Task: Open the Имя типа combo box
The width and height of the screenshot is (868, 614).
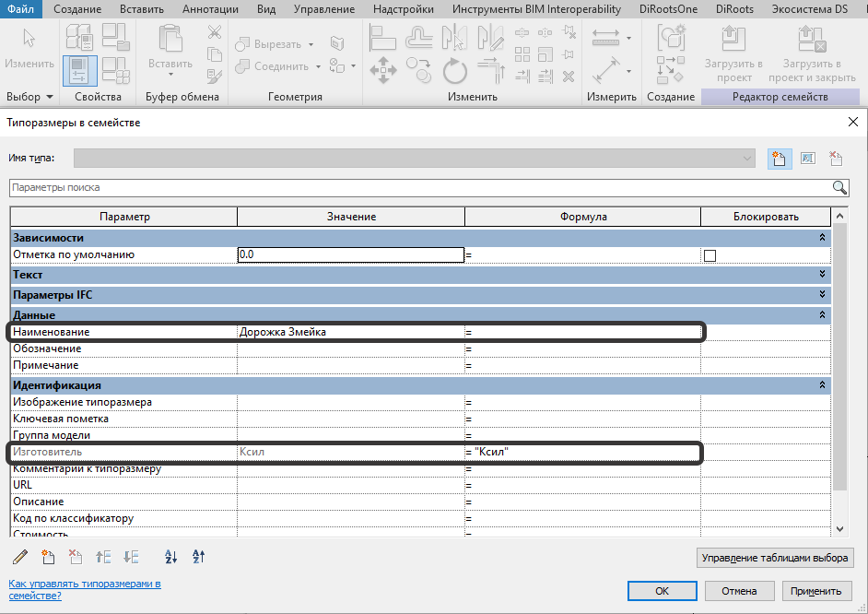Action: pos(415,159)
